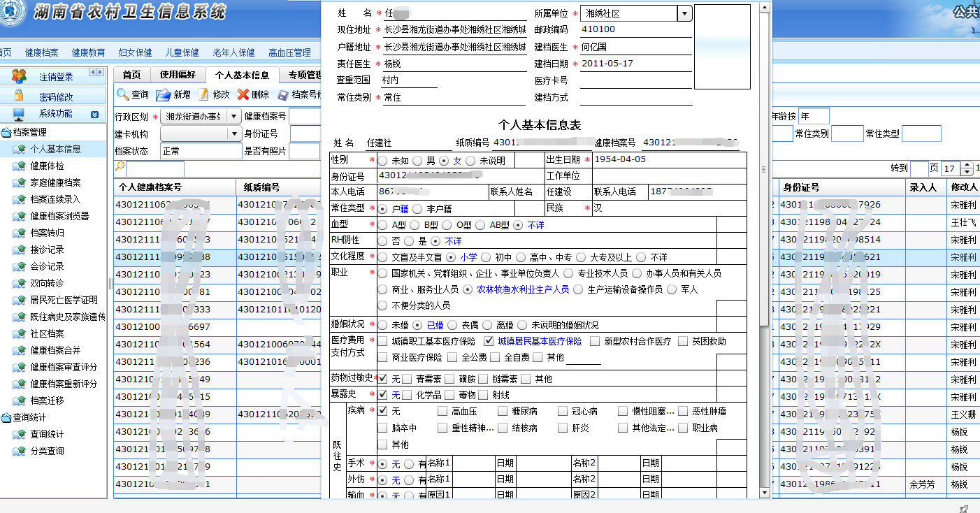Click the icon beside 档案连续录入
This screenshot has height=513, width=980.
(20, 199)
